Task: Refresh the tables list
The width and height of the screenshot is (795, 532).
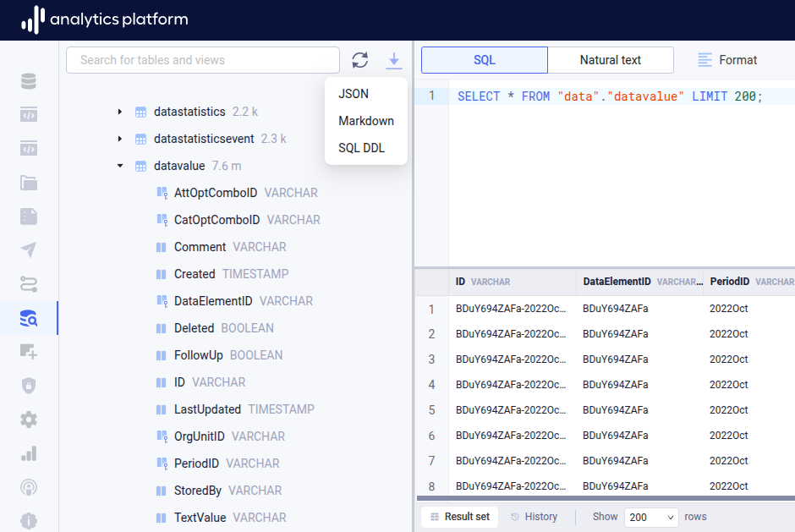Action: pos(360,60)
